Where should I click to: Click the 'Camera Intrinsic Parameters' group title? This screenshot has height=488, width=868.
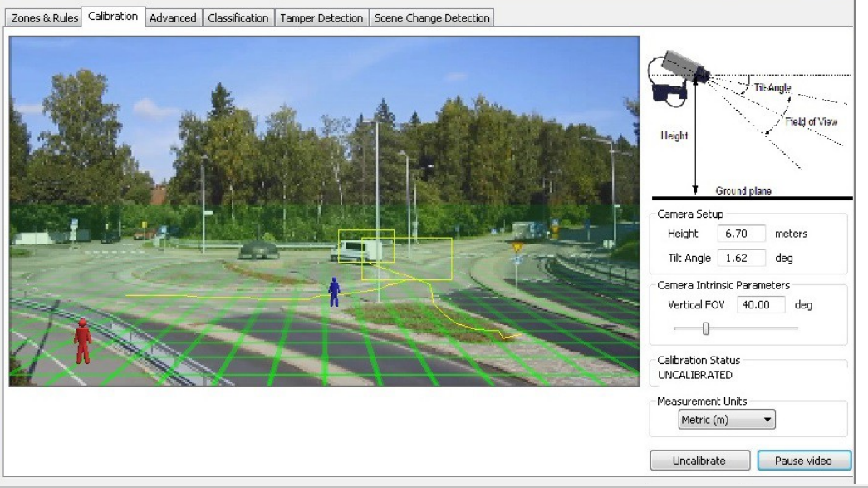pyautogui.click(x=723, y=285)
